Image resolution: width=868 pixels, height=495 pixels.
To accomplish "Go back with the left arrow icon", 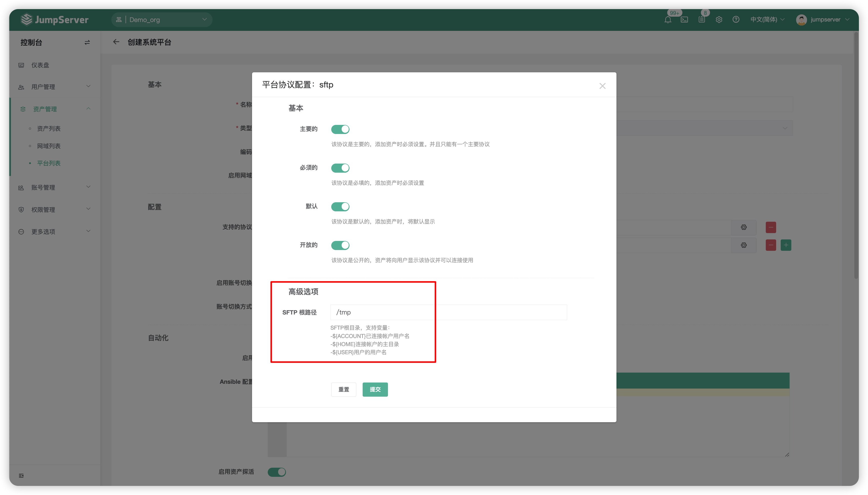I will 116,42.
